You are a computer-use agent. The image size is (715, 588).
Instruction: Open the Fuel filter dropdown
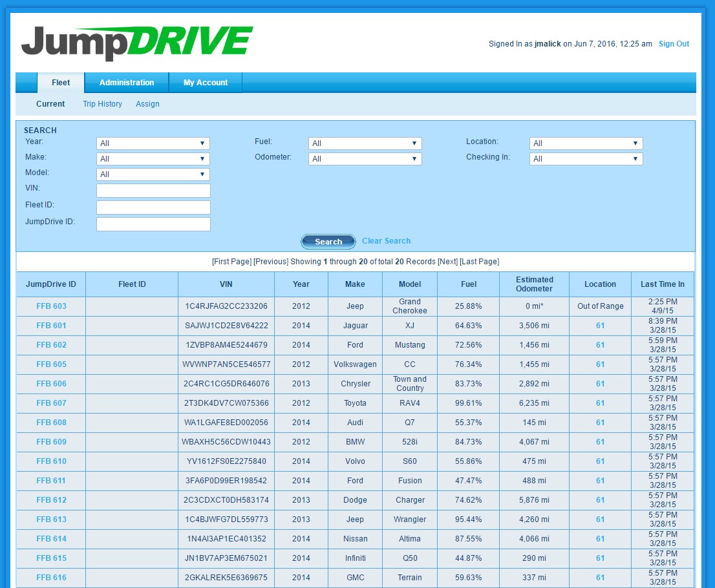[x=365, y=143]
